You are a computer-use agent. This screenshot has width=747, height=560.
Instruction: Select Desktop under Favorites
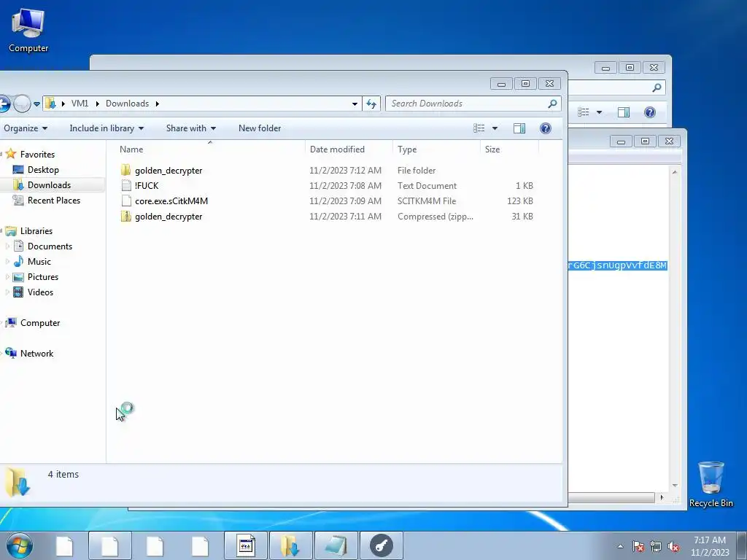(x=43, y=169)
